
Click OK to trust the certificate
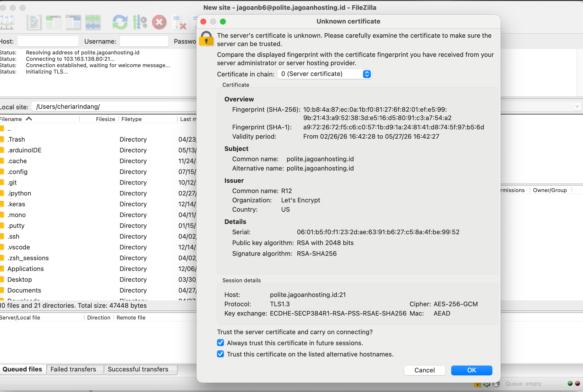click(471, 370)
